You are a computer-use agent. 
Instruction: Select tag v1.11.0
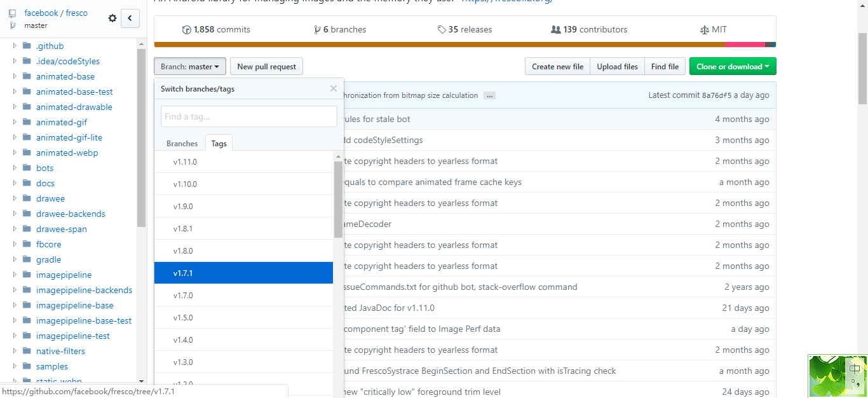(243, 161)
